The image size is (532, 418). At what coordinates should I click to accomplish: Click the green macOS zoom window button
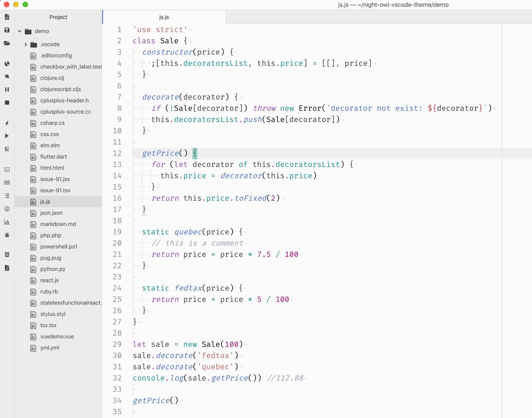coord(25,4)
